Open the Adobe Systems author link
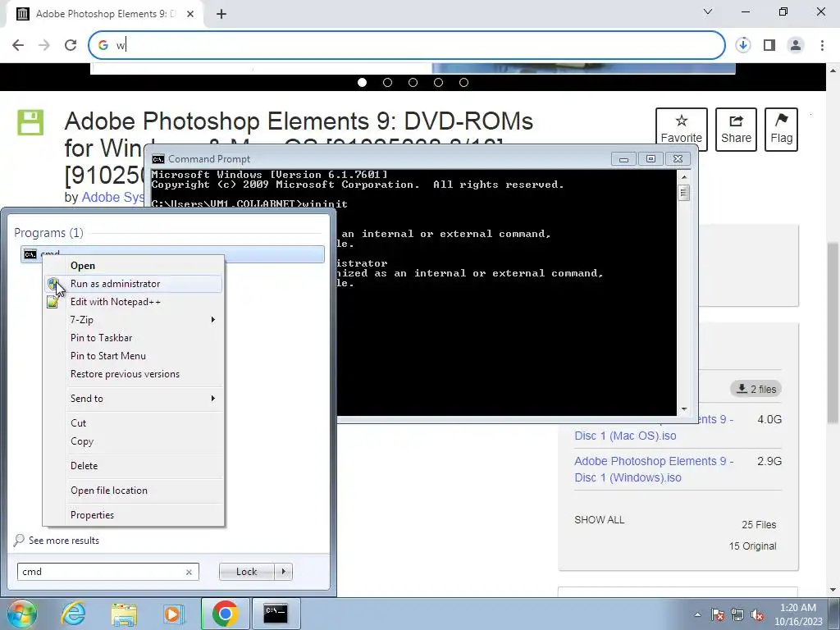Screen dimensions: 840x630 point(112,197)
